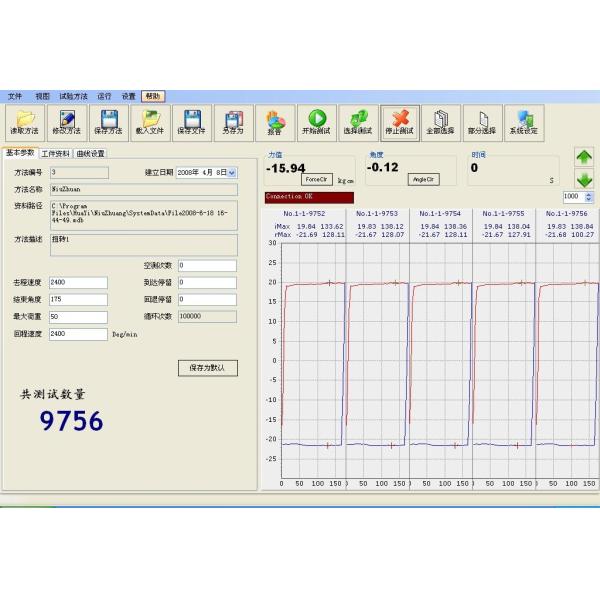The width and height of the screenshot is (600, 600).
Task: Click the 空测次数 input field
Action: (207, 266)
